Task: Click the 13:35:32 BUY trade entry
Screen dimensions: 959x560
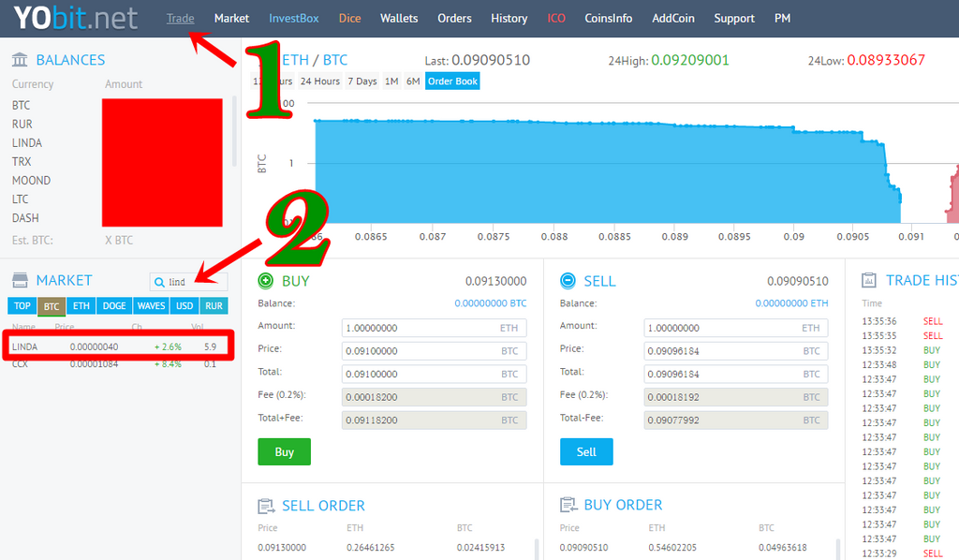Action: [x=901, y=350]
